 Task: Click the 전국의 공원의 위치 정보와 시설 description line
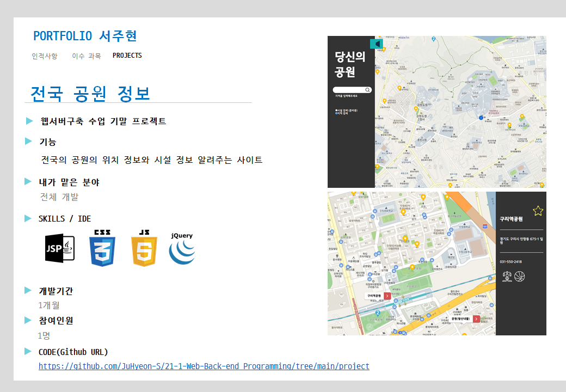click(x=152, y=160)
